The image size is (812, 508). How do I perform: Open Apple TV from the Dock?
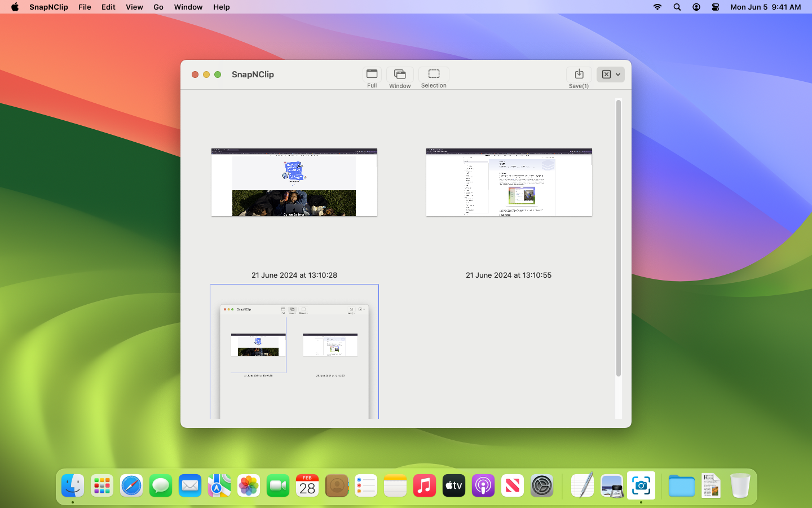tap(454, 485)
